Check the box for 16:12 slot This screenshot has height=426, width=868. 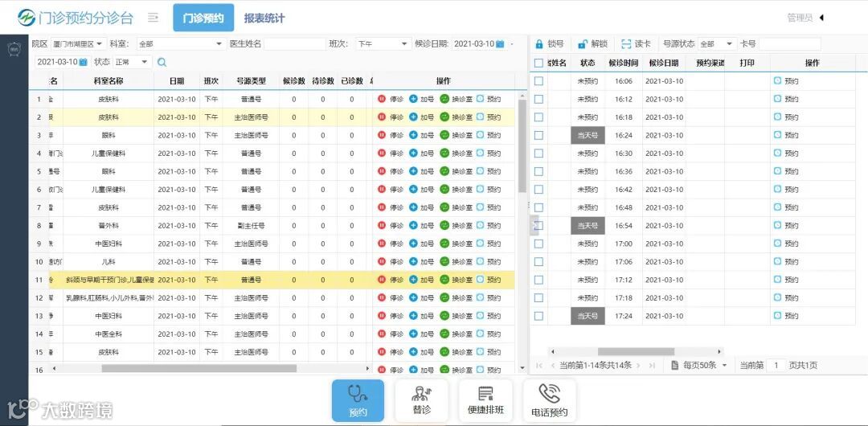click(x=538, y=99)
